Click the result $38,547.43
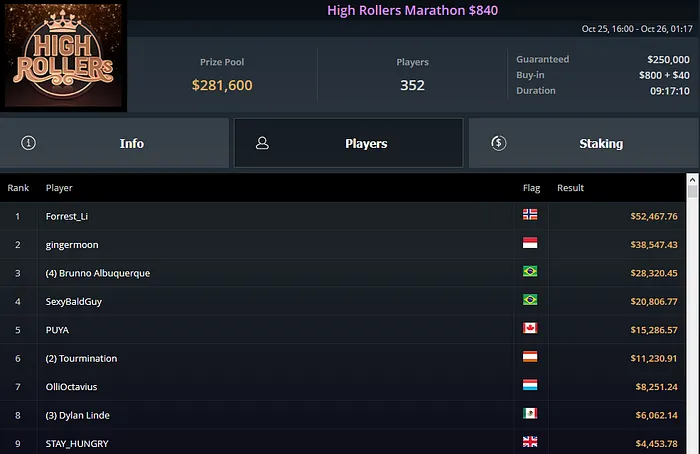700x454 pixels. 654,245
